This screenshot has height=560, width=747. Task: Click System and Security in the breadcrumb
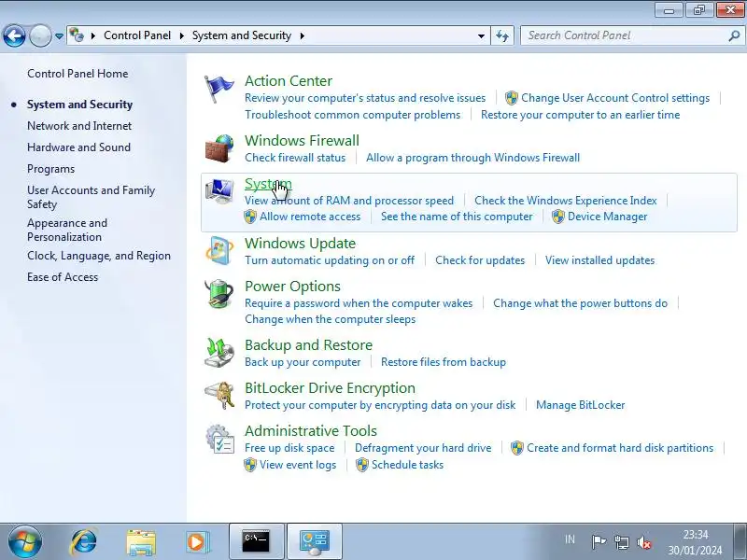click(x=242, y=35)
